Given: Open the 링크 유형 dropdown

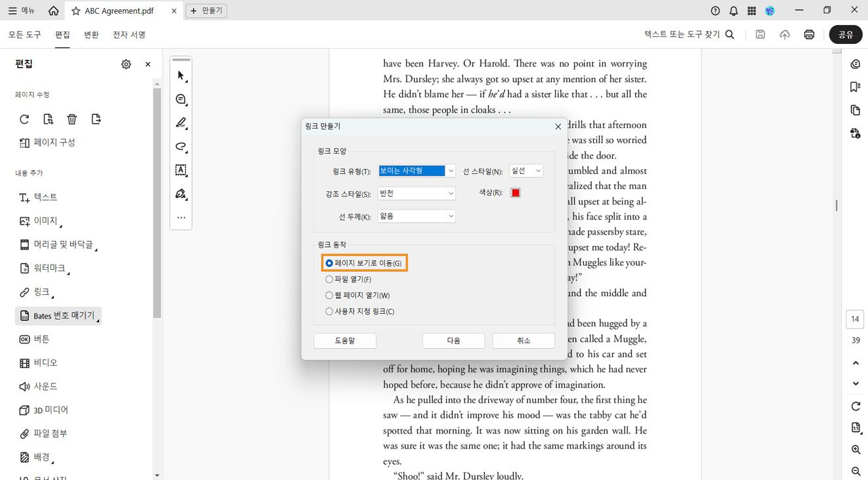Looking at the screenshot, I should tap(417, 171).
